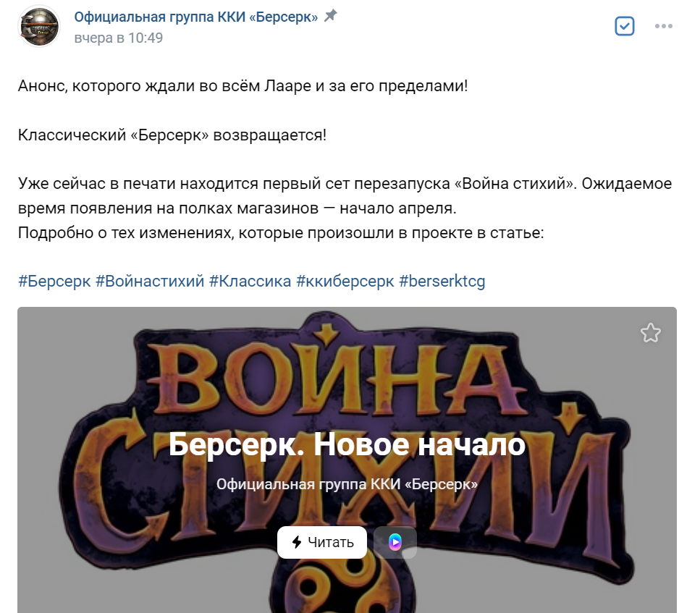
Task: Play the article audio with the colorful play button
Action: [395, 543]
